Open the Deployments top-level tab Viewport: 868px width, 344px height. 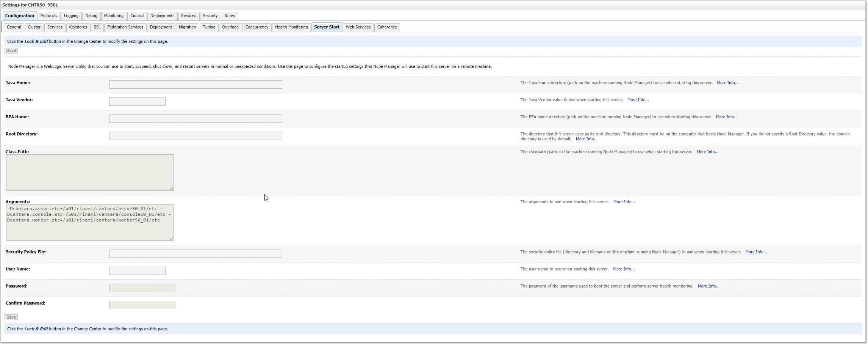pos(162,16)
